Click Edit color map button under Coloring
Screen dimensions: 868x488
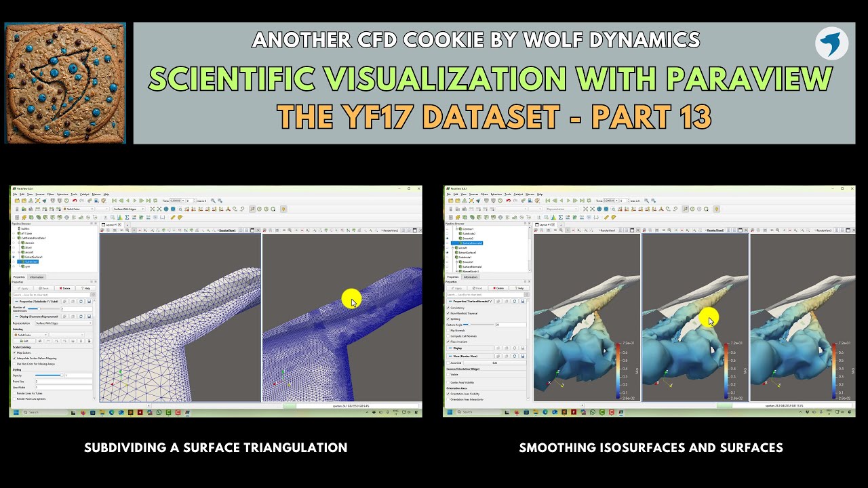click(24, 341)
